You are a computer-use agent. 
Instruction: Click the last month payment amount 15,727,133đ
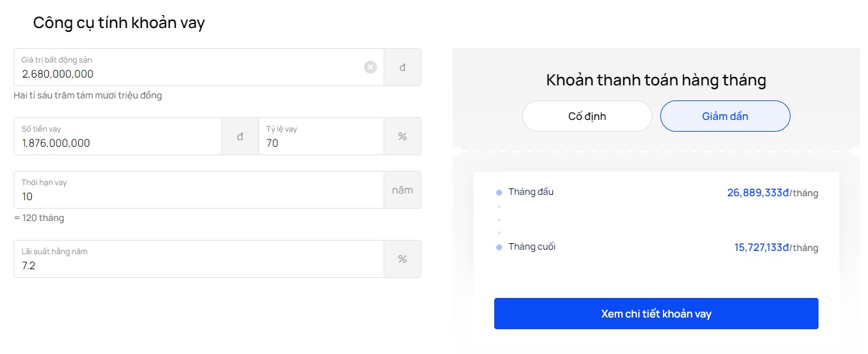coord(762,248)
